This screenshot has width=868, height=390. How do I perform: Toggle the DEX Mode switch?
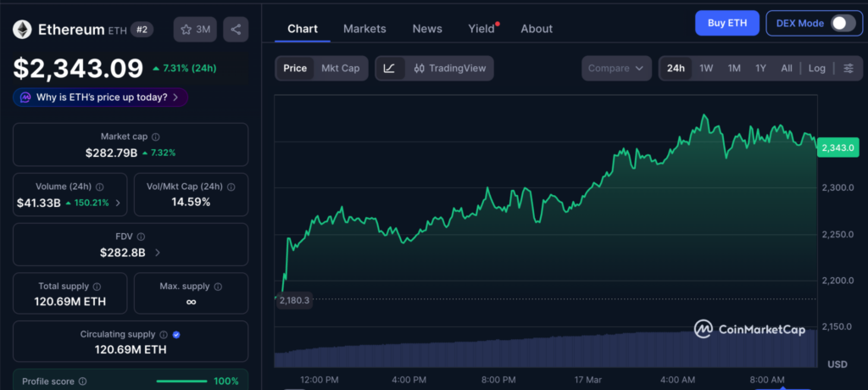pos(842,24)
